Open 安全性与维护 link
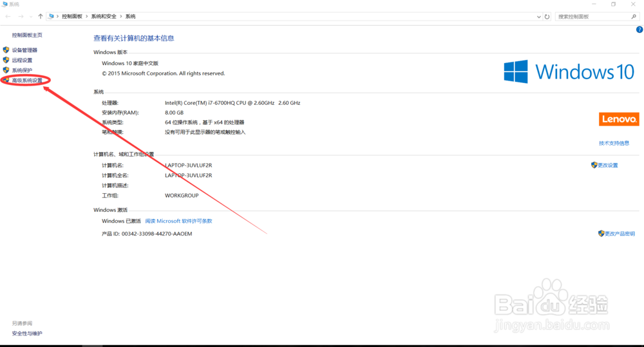This screenshot has height=347, width=644. 27,333
